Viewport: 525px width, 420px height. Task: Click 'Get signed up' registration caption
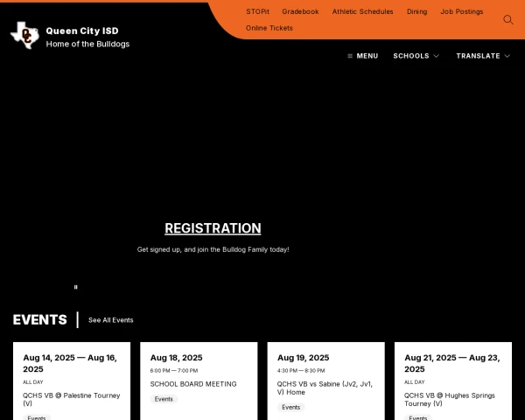pos(213,249)
